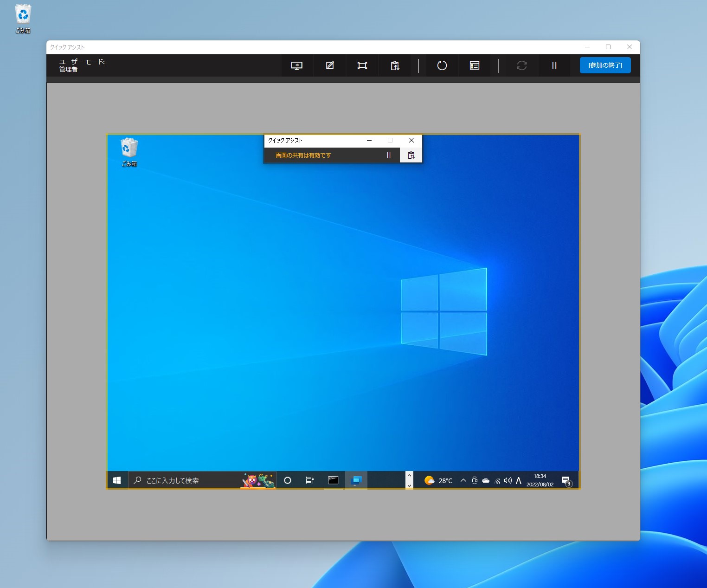Open Command Prompt on remote taskbar
Screen dimensions: 707x588
(333, 480)
